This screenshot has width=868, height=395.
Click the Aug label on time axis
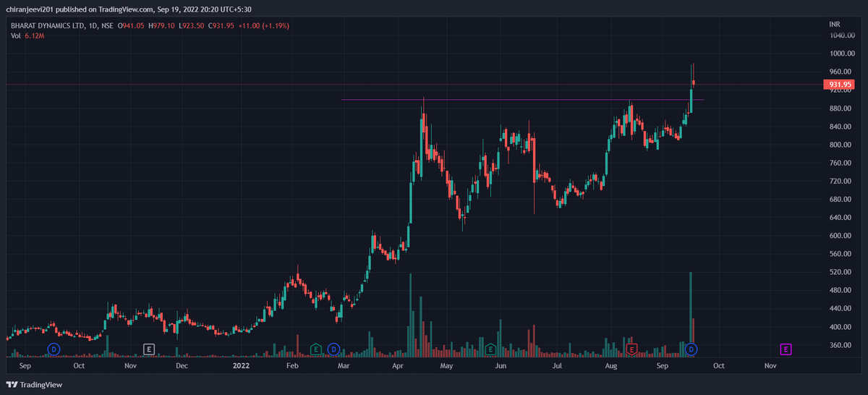[611, 366]
